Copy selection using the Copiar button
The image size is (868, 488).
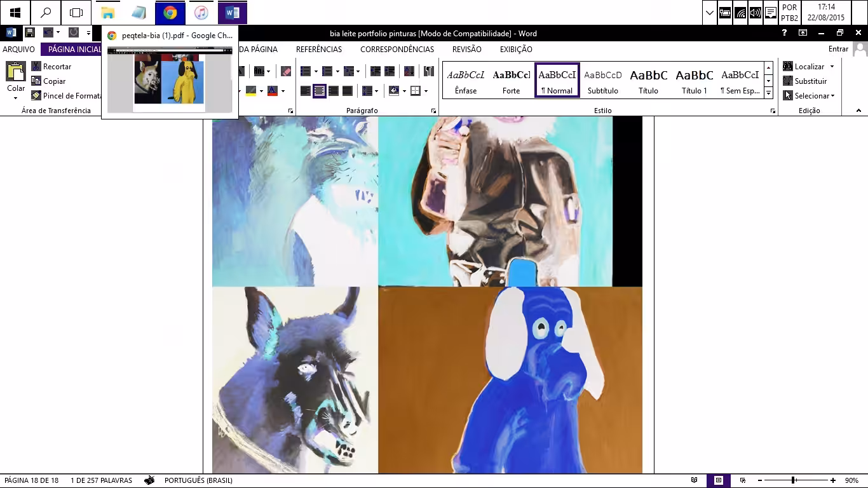click(49, 81)
